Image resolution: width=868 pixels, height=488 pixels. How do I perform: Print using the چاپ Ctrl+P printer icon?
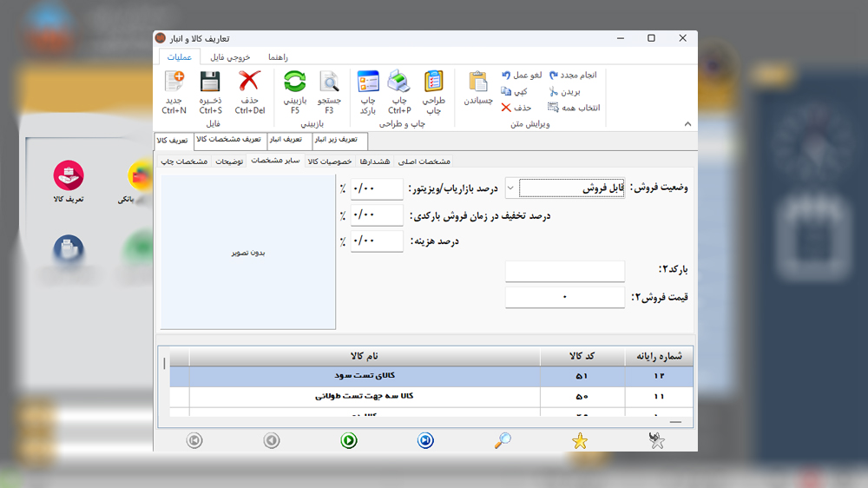(399, 83)
